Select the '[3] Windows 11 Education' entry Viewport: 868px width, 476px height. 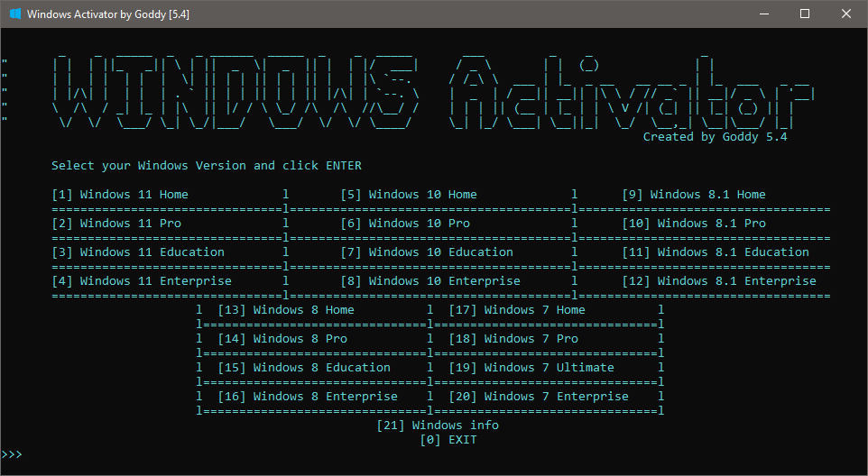[x=138, y=252]
